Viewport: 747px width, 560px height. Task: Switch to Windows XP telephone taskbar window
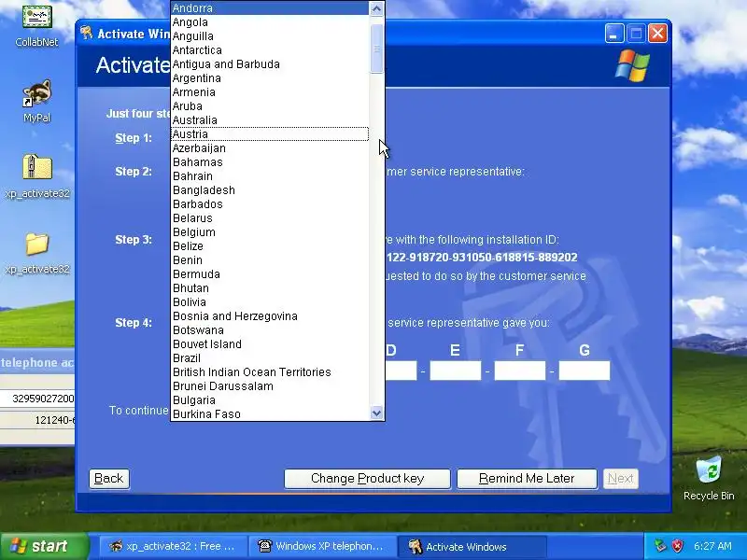(x=322, y=546)
